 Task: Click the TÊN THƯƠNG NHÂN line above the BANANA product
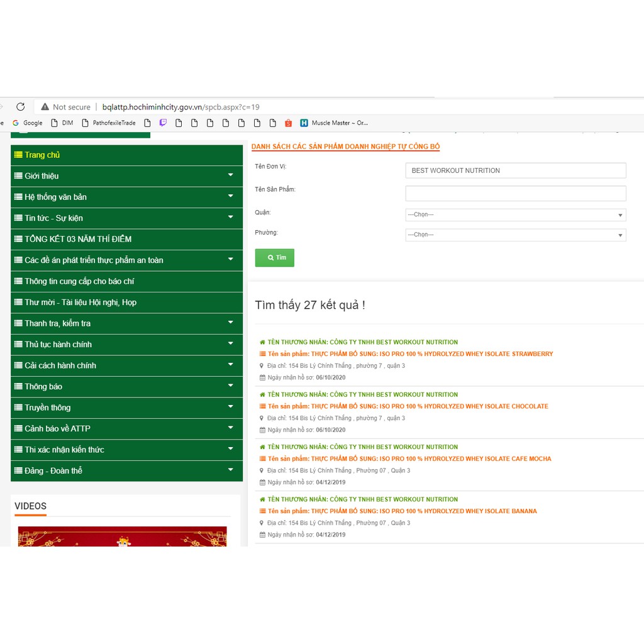coord(363,500)
